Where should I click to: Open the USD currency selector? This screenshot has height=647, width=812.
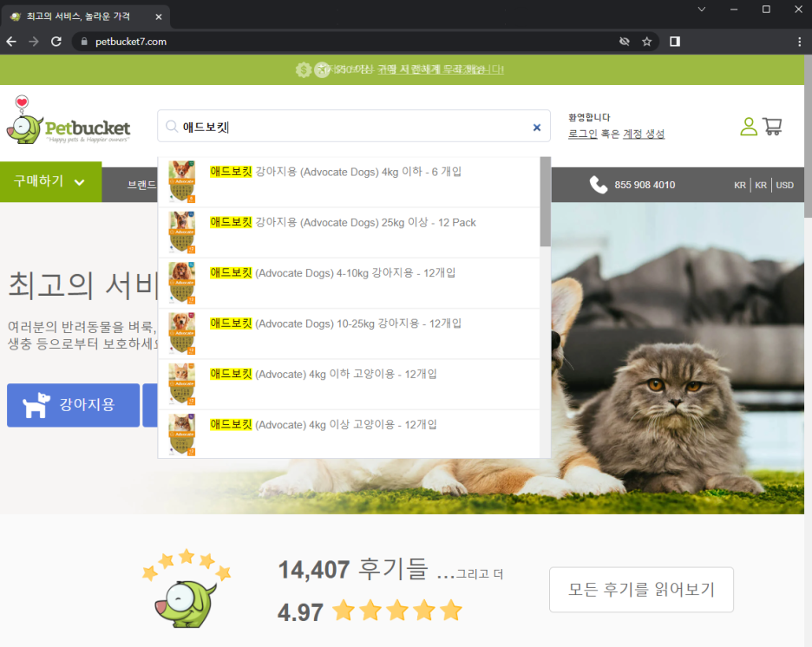coord(784,185)
